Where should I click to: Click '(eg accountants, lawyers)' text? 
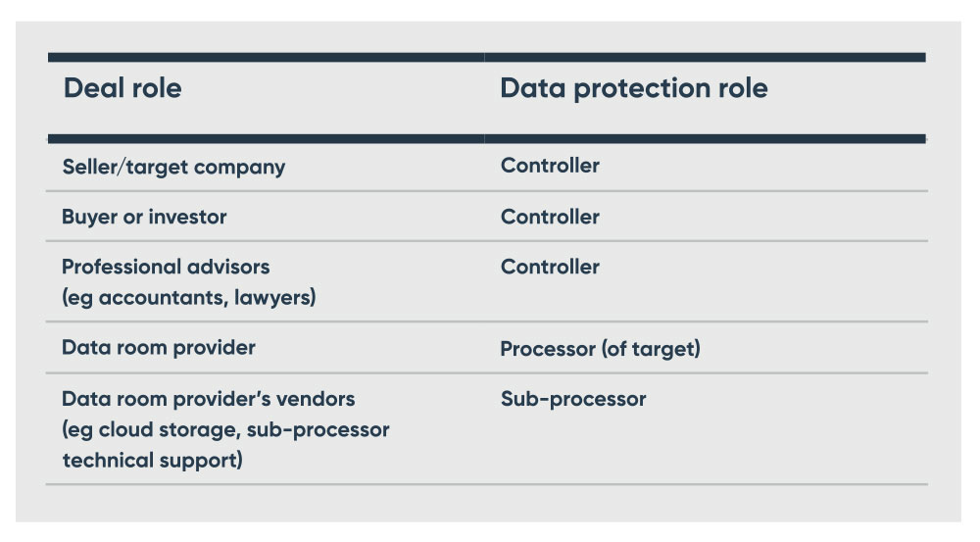coord(189,298)
